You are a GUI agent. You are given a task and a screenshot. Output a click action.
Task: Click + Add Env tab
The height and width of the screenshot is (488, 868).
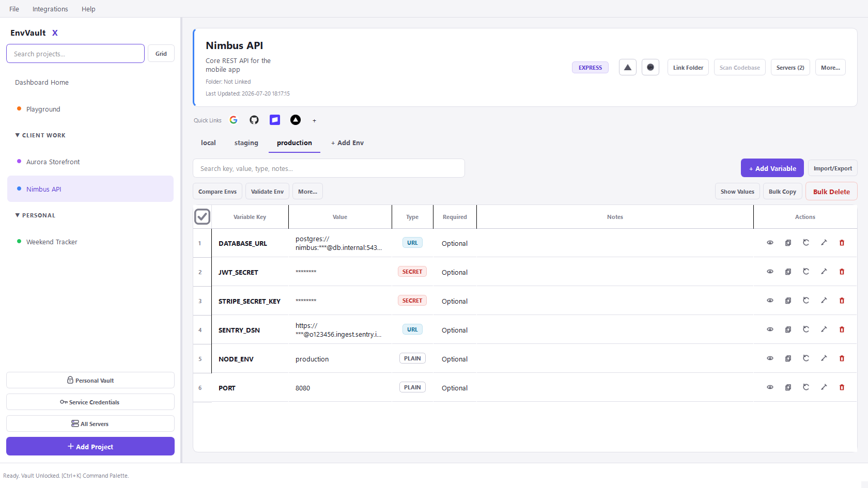347,143
